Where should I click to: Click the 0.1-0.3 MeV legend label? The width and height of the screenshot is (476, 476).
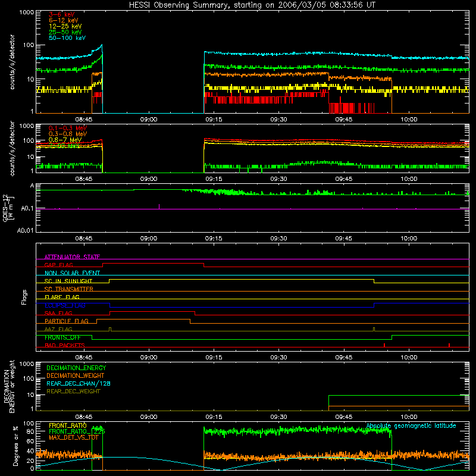68,128
